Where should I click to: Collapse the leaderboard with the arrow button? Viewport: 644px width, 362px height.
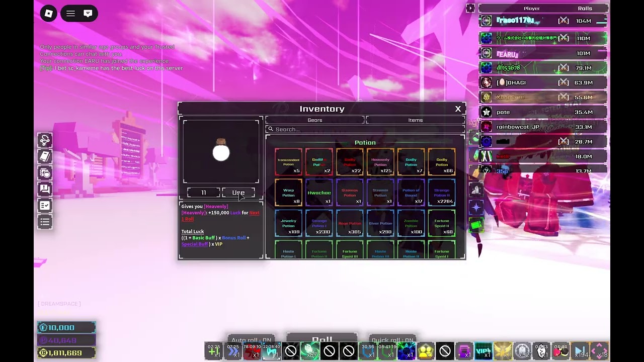(x=470, y=8)
